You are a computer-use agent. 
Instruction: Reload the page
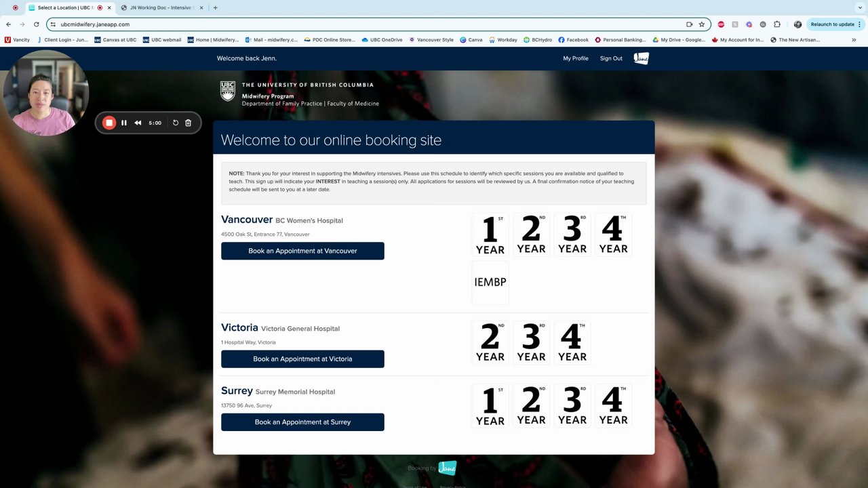pyautogui.click(x=37, y=24)
